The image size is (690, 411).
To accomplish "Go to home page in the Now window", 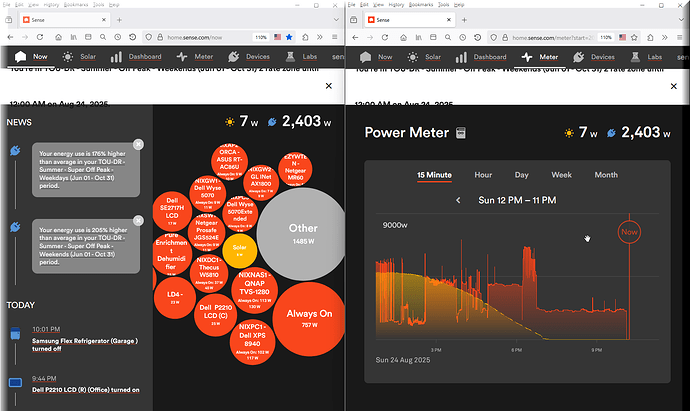I will 58,37.
